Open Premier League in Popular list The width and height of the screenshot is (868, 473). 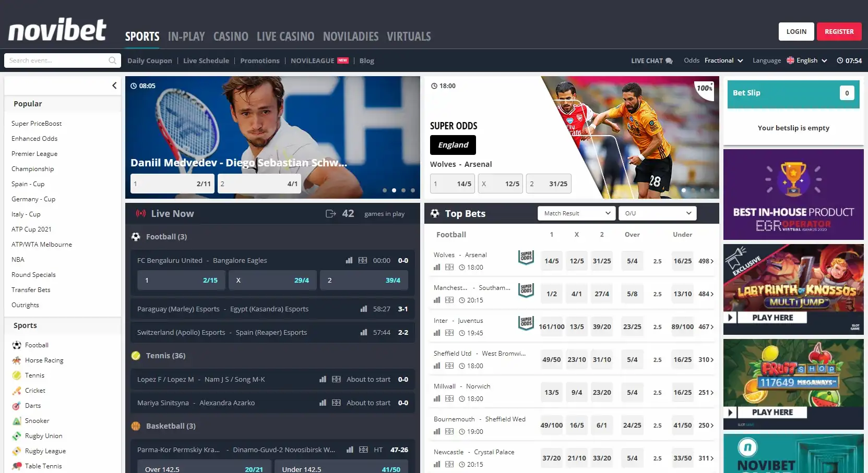pyautogui.click(x=34, y=154)
